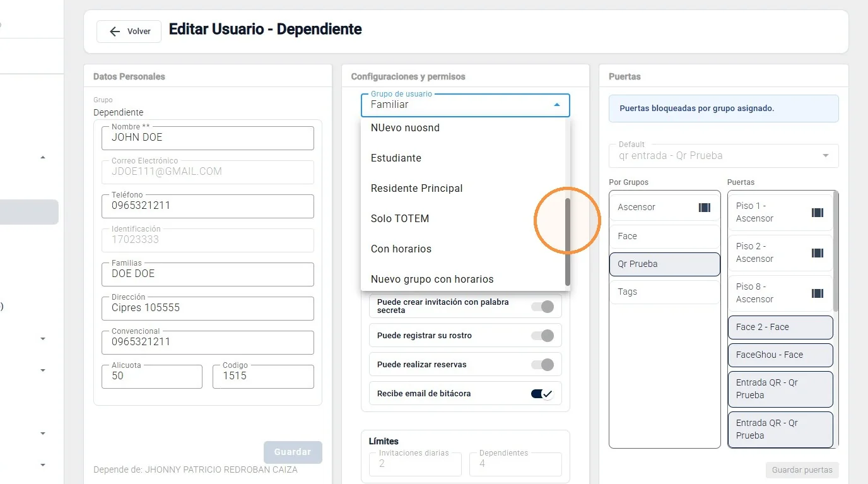The width and height of the screenshot is (868, 484).
Task: Click the Nombre input field
Action: click(x=208, y=138)
